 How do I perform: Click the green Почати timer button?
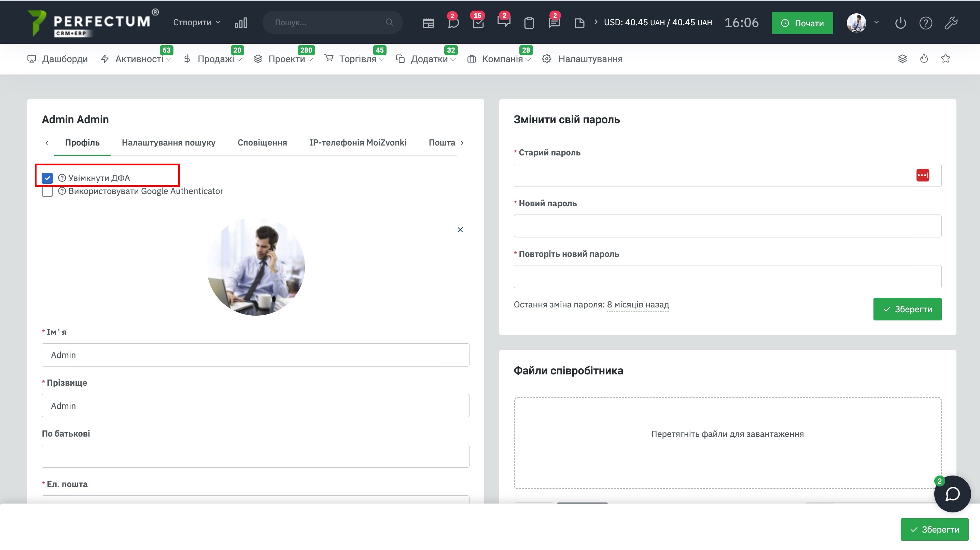pyautogui.click(x=802, y=23)
